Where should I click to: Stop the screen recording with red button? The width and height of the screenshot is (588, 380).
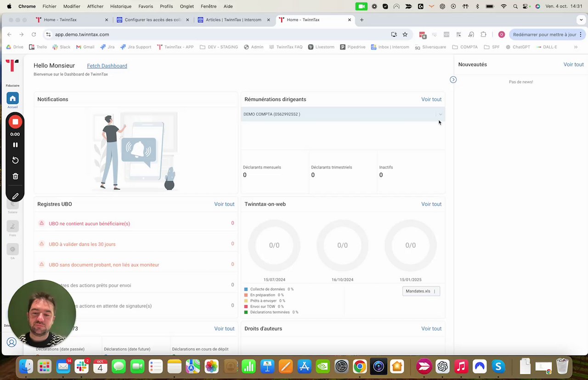15,122
